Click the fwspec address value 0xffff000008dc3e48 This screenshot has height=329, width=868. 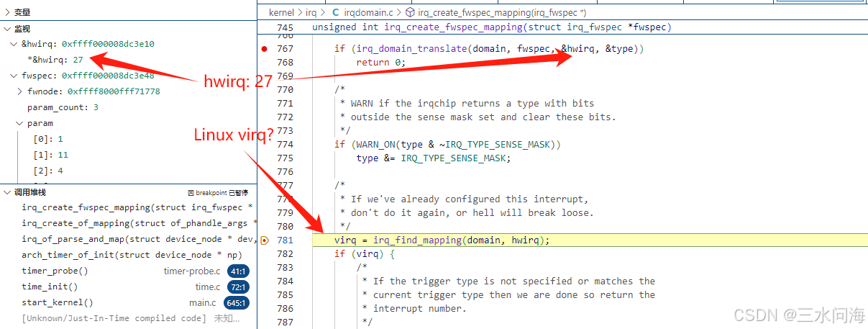108,76
